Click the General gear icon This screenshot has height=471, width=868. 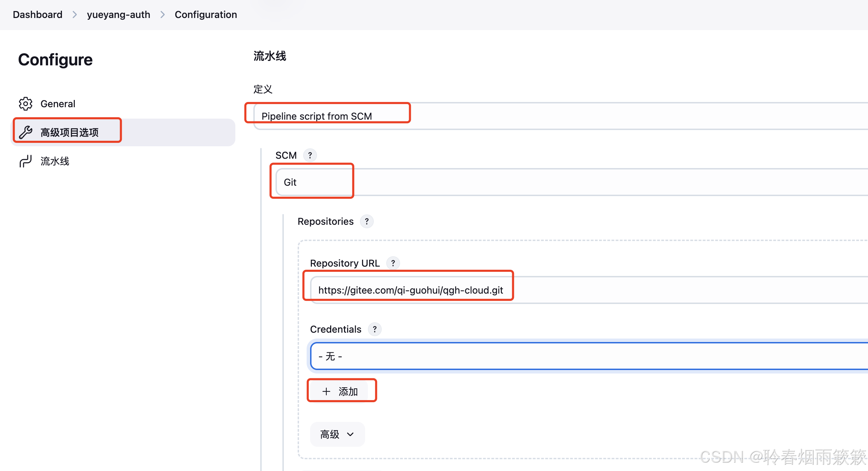click(25, 104)
